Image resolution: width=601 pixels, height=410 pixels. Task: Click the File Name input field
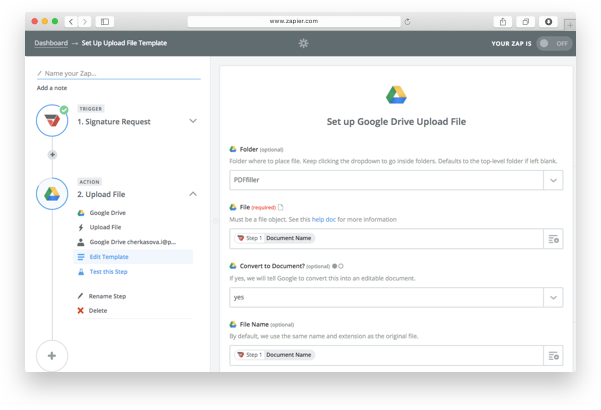click(x=386, y=355)
